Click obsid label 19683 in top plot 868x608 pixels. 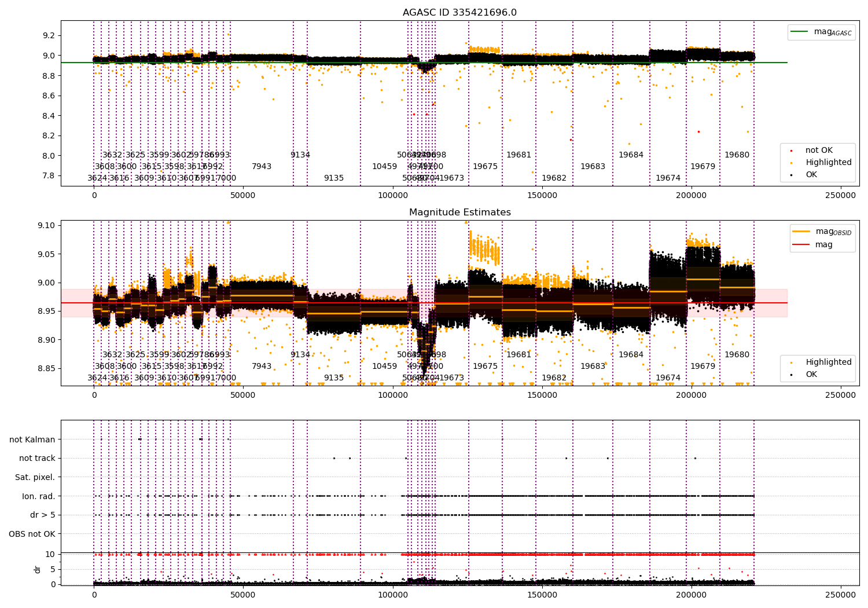click(x=593, y=167)
